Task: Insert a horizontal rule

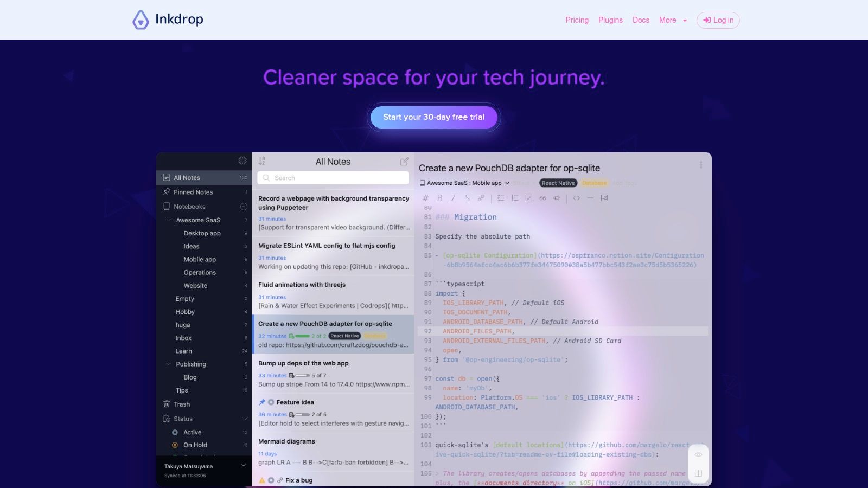Action: (x=590, y=198)
